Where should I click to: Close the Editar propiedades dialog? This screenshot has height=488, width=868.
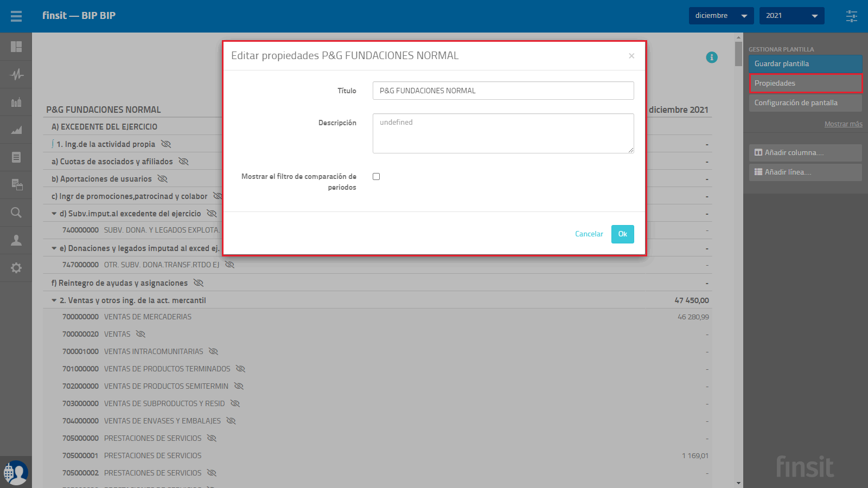click(631, 56)
